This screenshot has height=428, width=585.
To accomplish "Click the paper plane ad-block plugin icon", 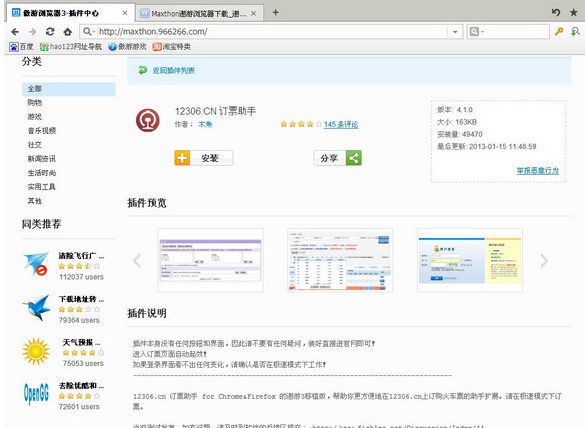I will [36, 264].
